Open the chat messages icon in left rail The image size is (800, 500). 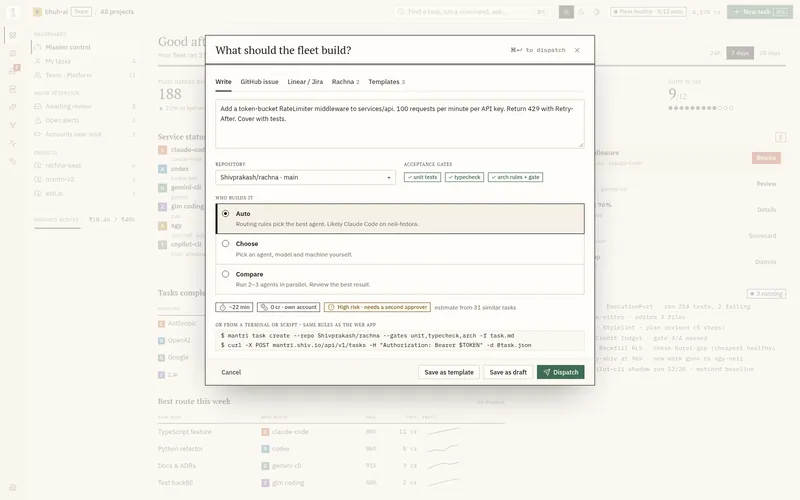tap(13, 53)
